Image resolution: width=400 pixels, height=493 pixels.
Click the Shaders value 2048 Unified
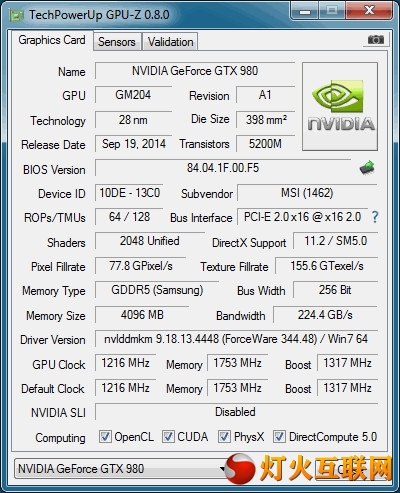click(x=150, y=241)
